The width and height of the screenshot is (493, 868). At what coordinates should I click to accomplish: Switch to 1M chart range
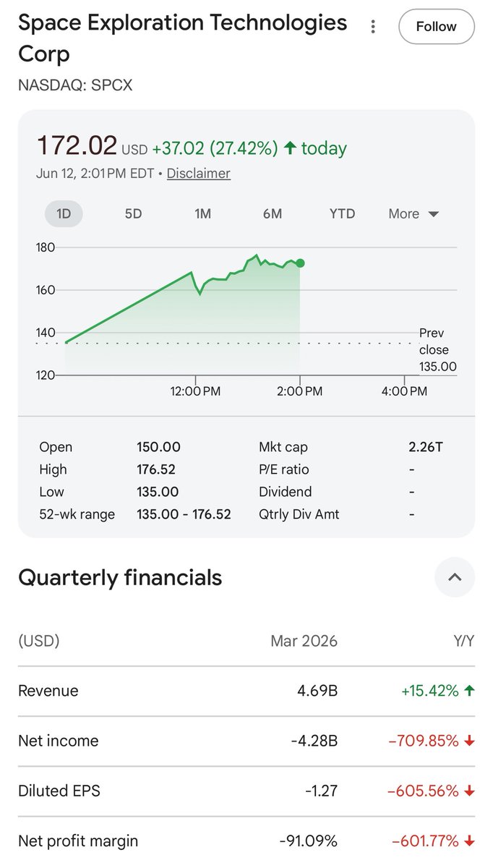tap(203, 214)
